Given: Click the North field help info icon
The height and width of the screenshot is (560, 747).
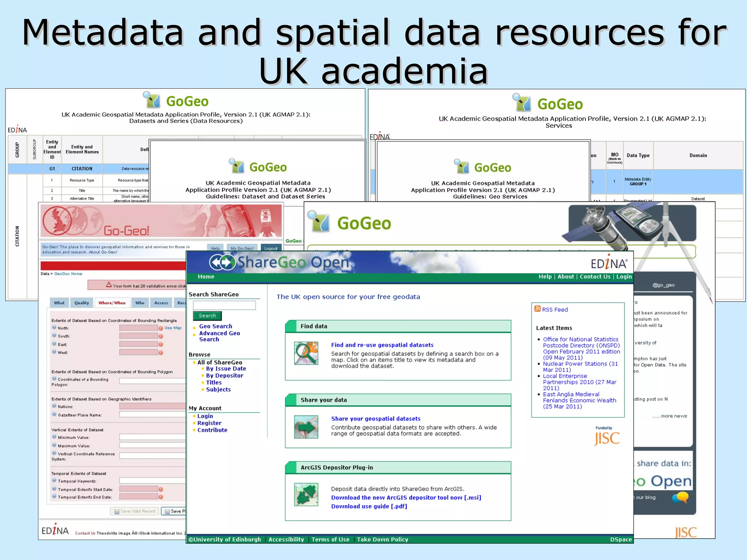Looking at the screenshot, I should (x=54, y=327).
